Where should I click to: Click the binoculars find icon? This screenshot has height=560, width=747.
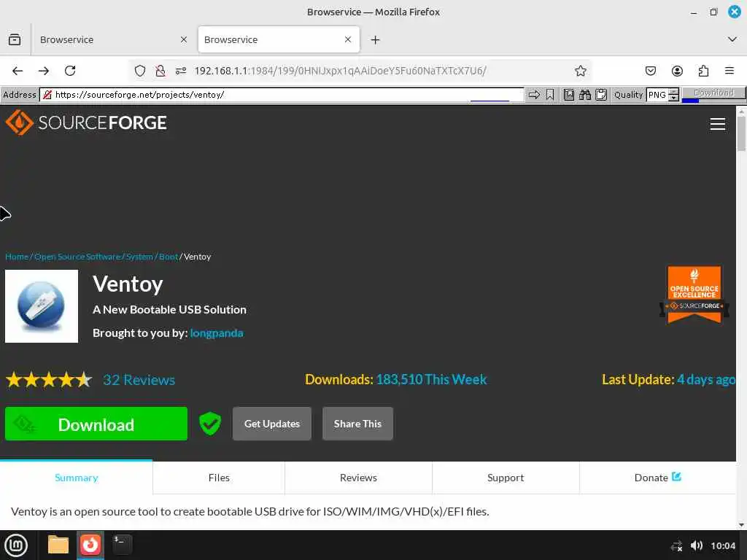click(584, 95)
